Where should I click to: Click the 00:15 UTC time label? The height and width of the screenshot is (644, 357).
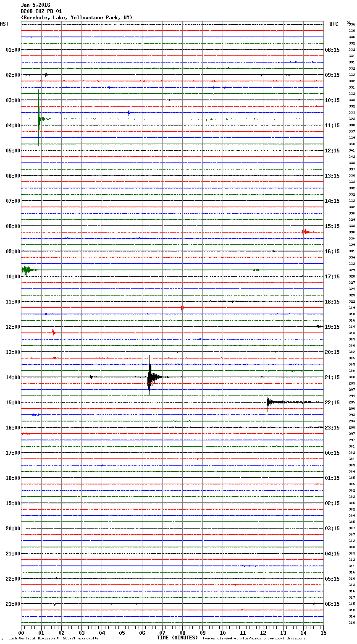click(332, 453)
